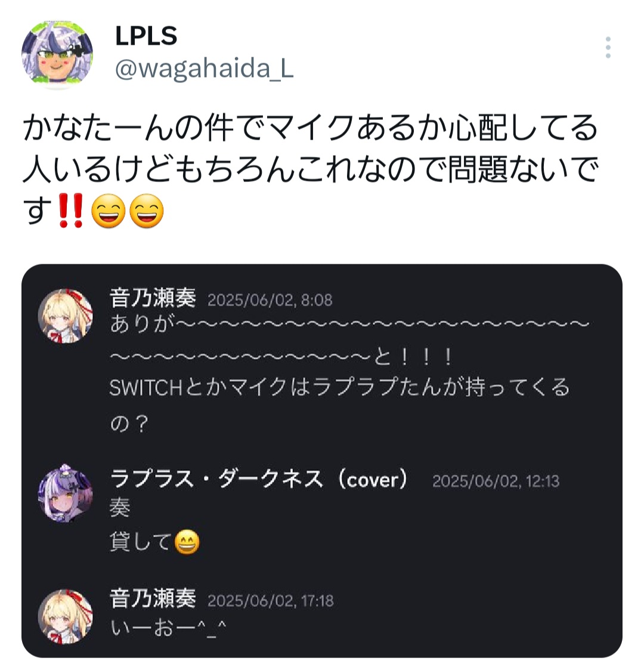Click 音乃瀬奏's avatar on the 8:08 message
Image resolution: width=644 pixels, height=670 pixels.
[66, 316]
